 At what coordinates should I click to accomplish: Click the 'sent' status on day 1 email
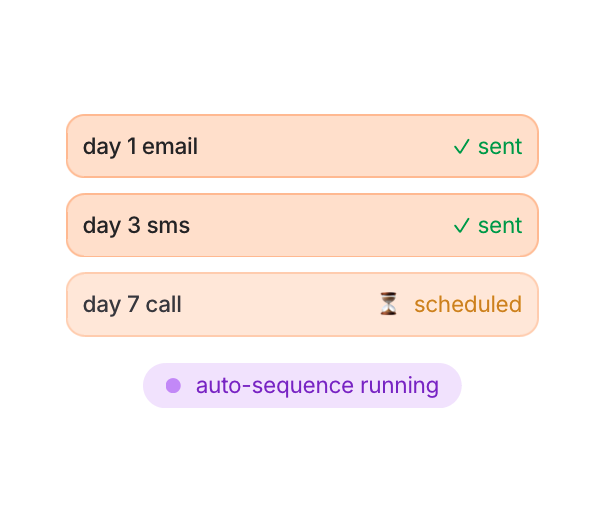tap(499, 147)
